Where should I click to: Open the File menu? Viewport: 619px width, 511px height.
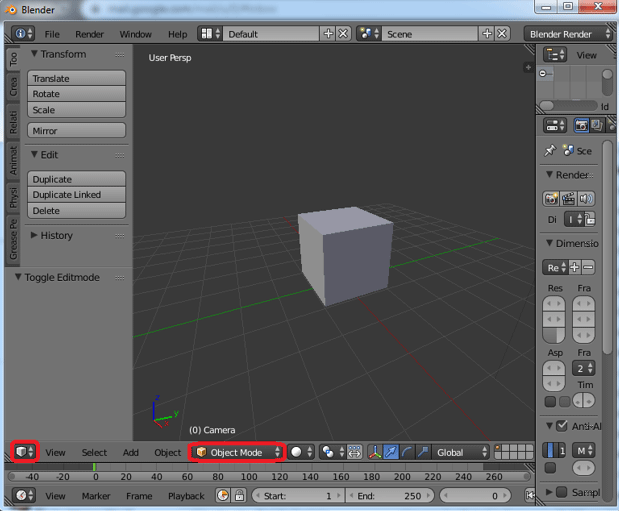52,34
